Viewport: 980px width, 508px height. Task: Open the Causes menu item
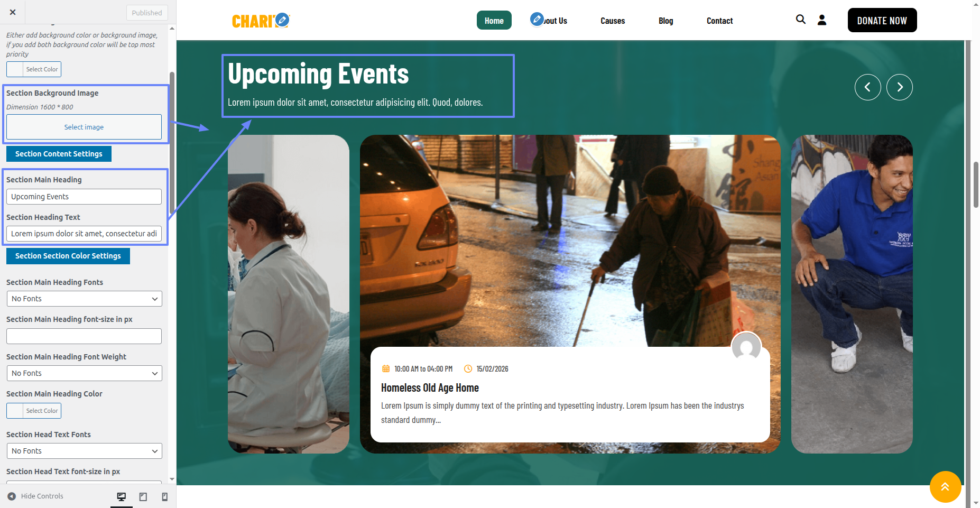point(612,21)
